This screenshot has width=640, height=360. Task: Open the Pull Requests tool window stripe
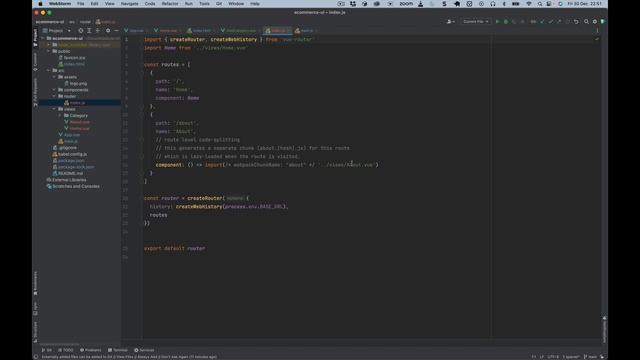click(x=35, y=93)
